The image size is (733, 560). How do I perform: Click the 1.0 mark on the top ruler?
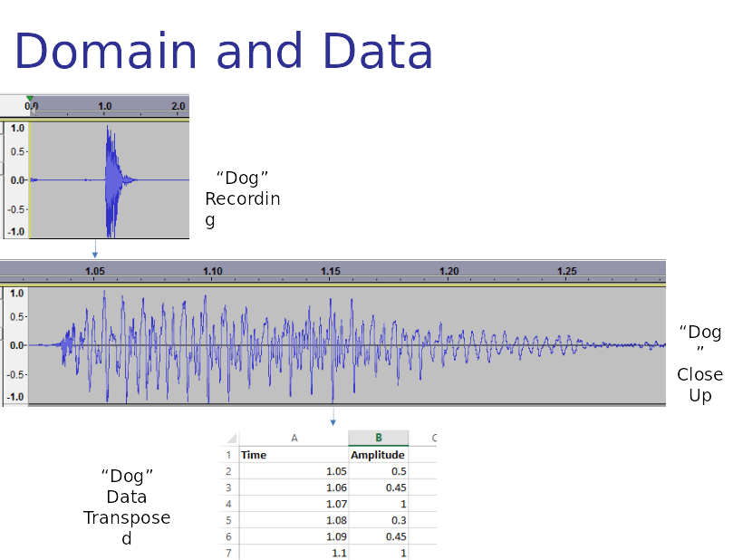click(x=105, y=106)
